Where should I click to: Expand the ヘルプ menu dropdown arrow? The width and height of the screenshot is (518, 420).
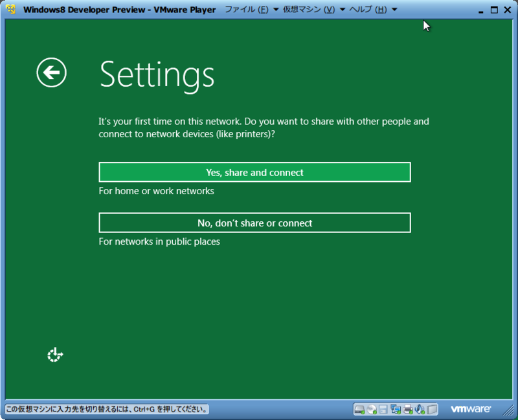pos(394,10)
